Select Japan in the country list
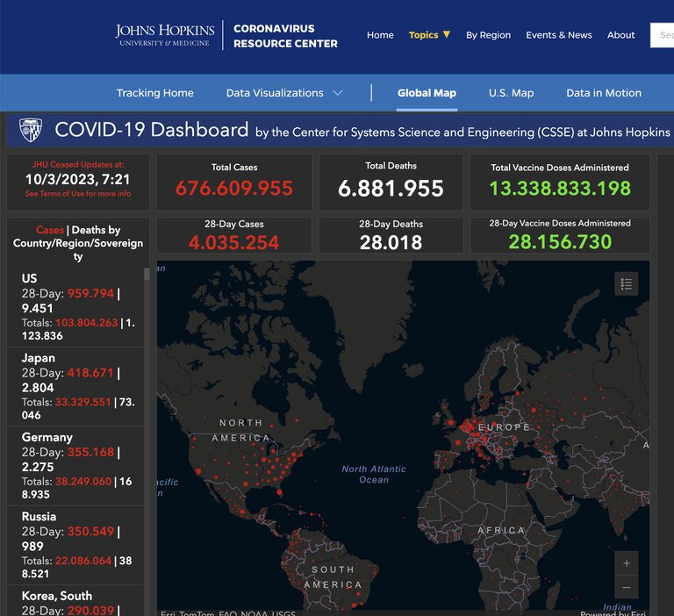Image resolution: width=674 pixels, height=616 pixels. (39, 358)
